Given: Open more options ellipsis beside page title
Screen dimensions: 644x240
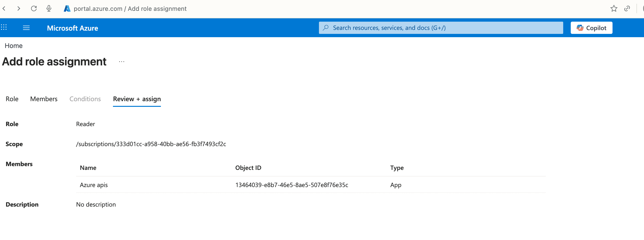Looking at the screenshot, I should coord(122,62).
